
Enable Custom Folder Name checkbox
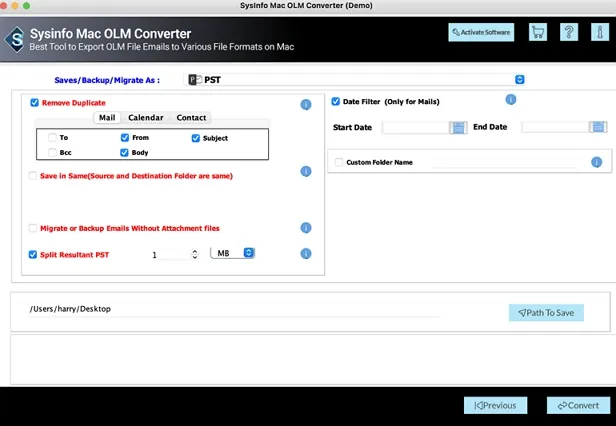[x=339, y=162]
